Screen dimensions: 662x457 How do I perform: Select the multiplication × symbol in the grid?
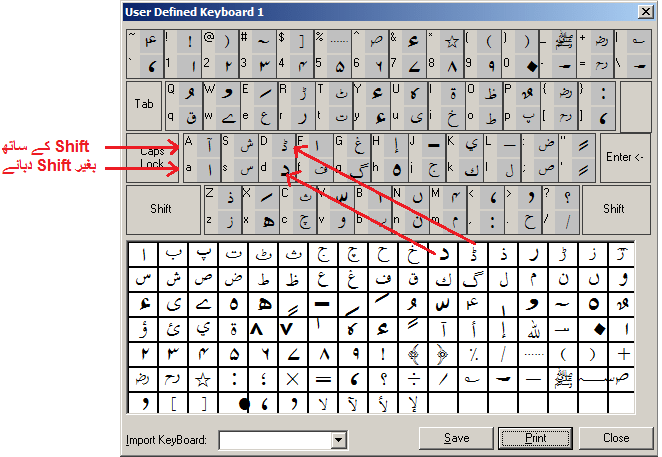click(x=293, y=379)
